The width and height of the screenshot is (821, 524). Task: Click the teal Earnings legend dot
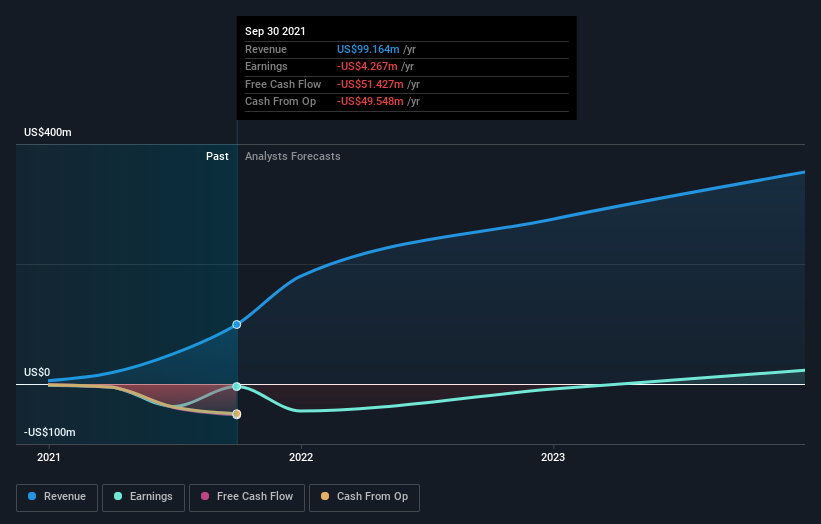point(118,496)
